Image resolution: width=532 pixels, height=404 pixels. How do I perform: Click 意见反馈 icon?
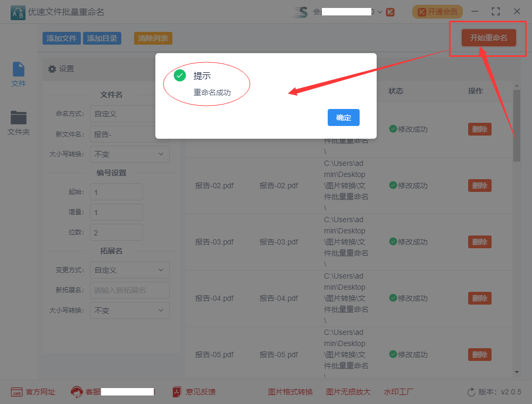pyautogui.click(x=177, y=392)
